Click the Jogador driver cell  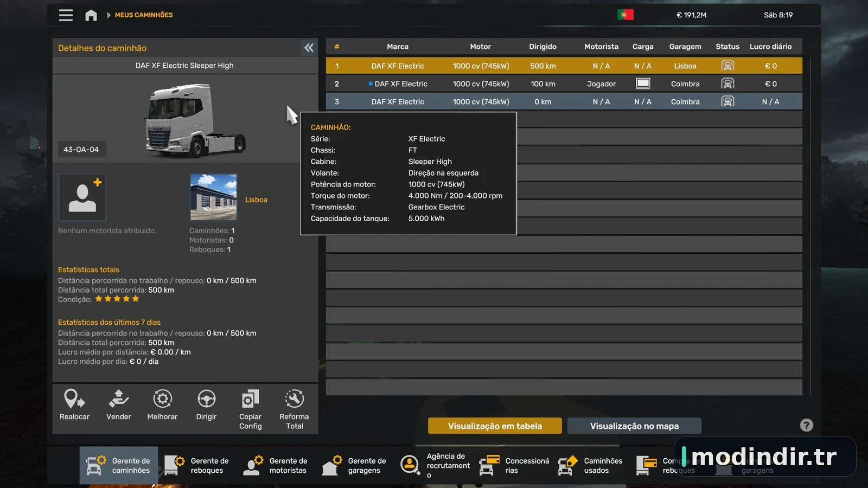601,84
